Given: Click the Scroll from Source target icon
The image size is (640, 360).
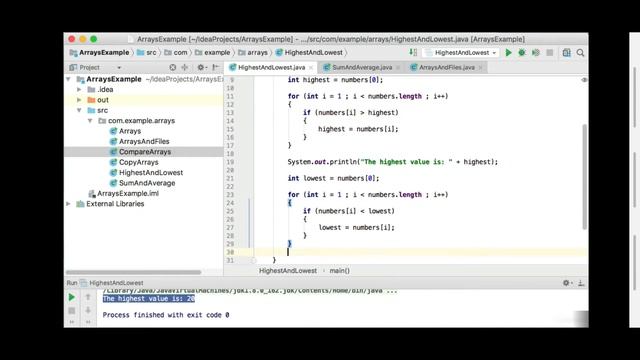Looking at the screenshot, I should pos(173,67).
